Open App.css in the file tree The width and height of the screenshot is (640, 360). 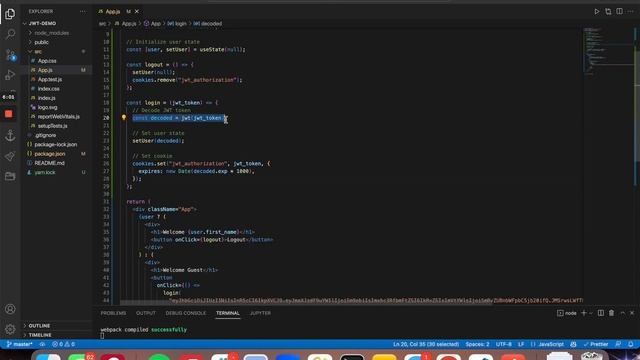pos(47,61)
